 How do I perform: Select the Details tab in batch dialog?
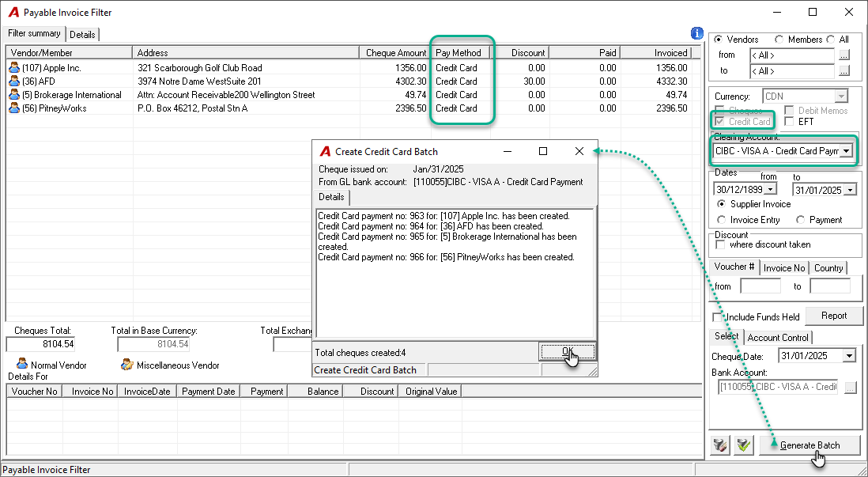click(331, 197)
